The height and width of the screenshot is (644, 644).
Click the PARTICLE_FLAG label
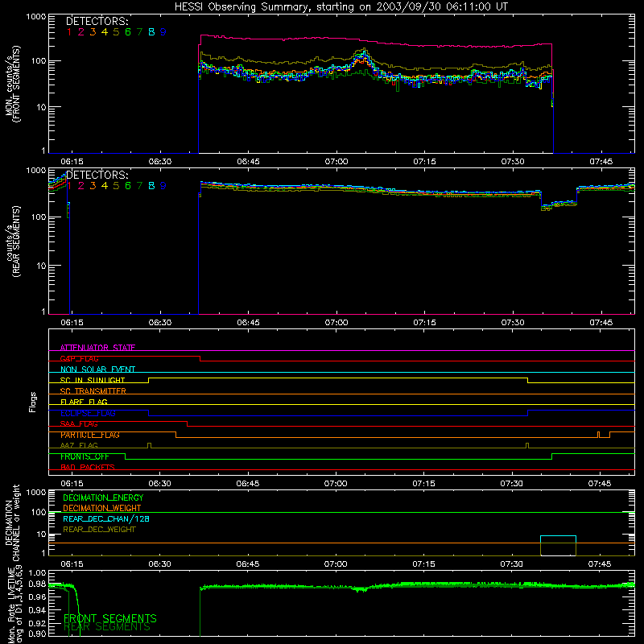tap(90, 435)
